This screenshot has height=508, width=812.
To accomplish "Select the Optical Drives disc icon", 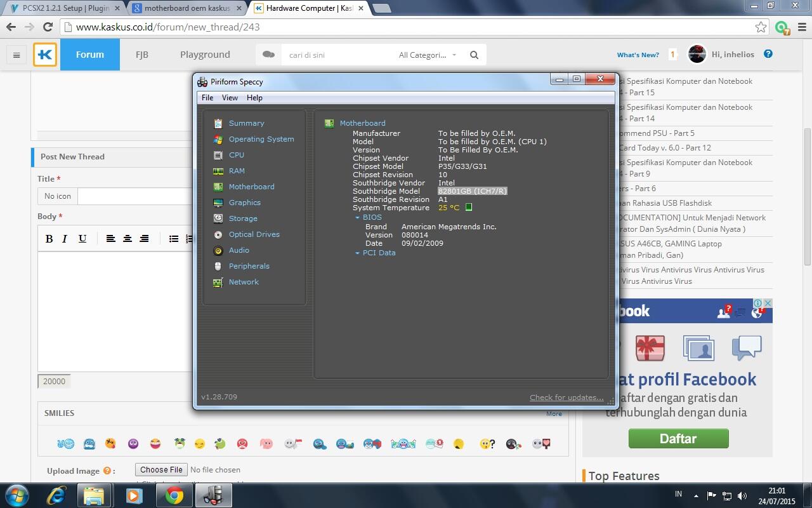I will tap(218, 234).
